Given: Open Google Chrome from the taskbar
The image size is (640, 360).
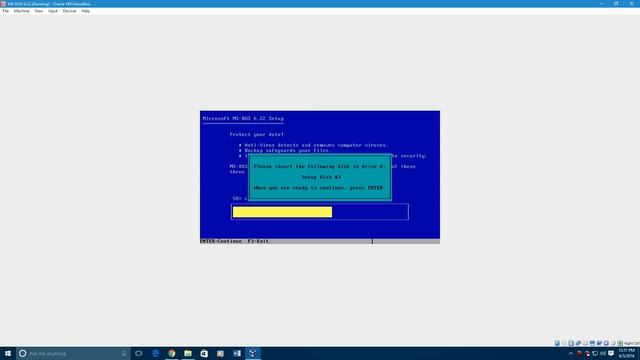Looking at the screenshot, I should 172,353.
